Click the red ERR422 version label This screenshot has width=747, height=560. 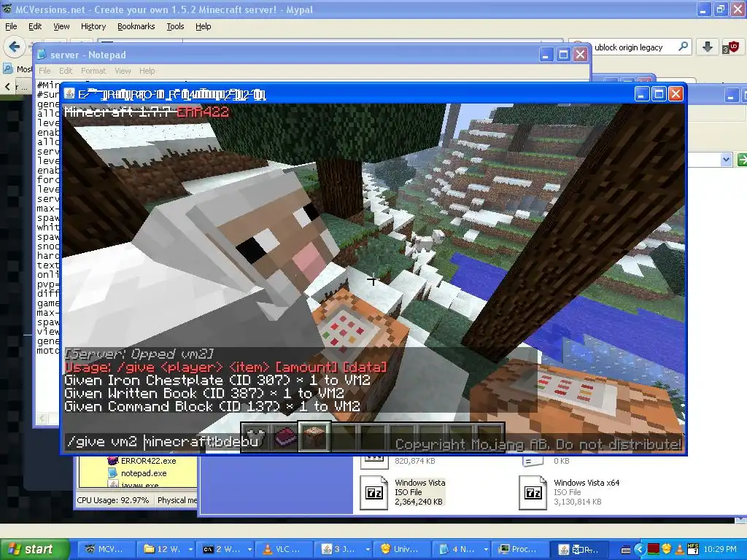[x=203, y=112]
